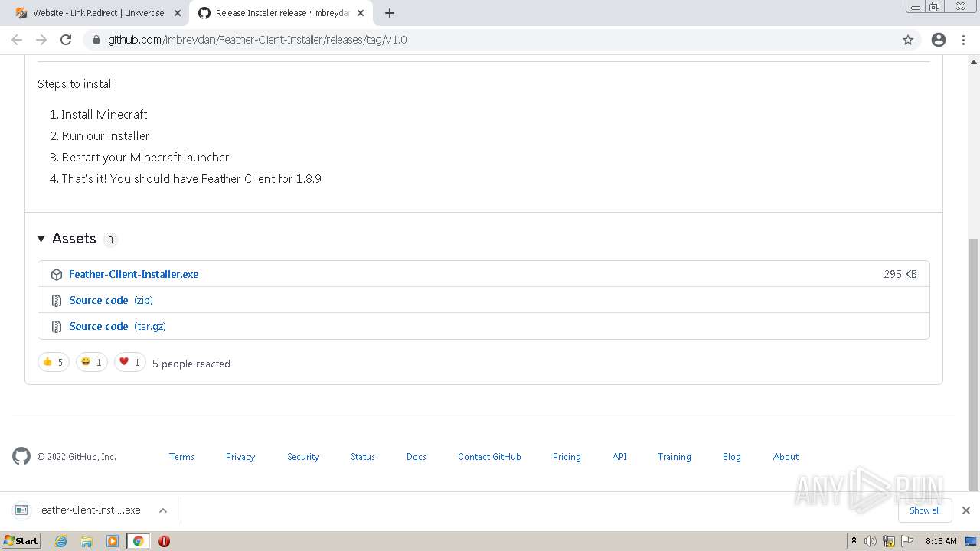Viewport: 980px width, 551px height.
Task: Open the Chrome profile avatar menu
Action: tap(939, 40)
